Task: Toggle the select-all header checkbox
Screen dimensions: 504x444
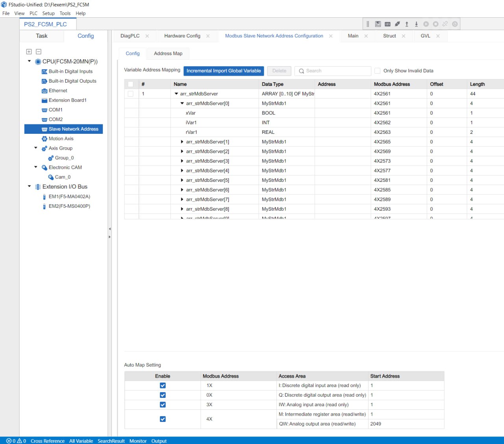Action: pyautogui.click(x=131, y=84)
